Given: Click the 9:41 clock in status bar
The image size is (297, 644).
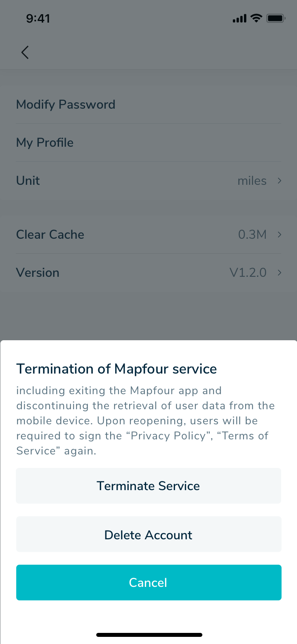Looking at the screenshot, I should pos(38,18).
